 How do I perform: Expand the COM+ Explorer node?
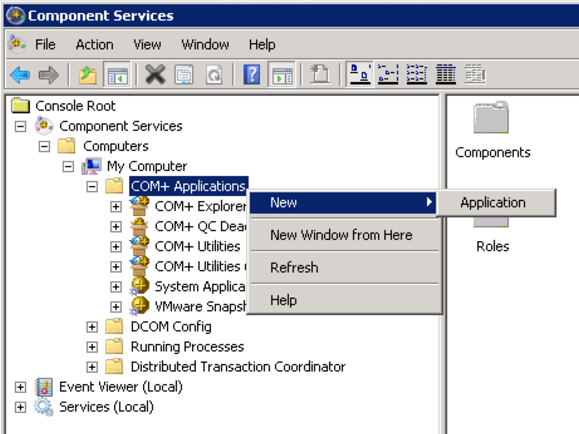pos(116,206)
